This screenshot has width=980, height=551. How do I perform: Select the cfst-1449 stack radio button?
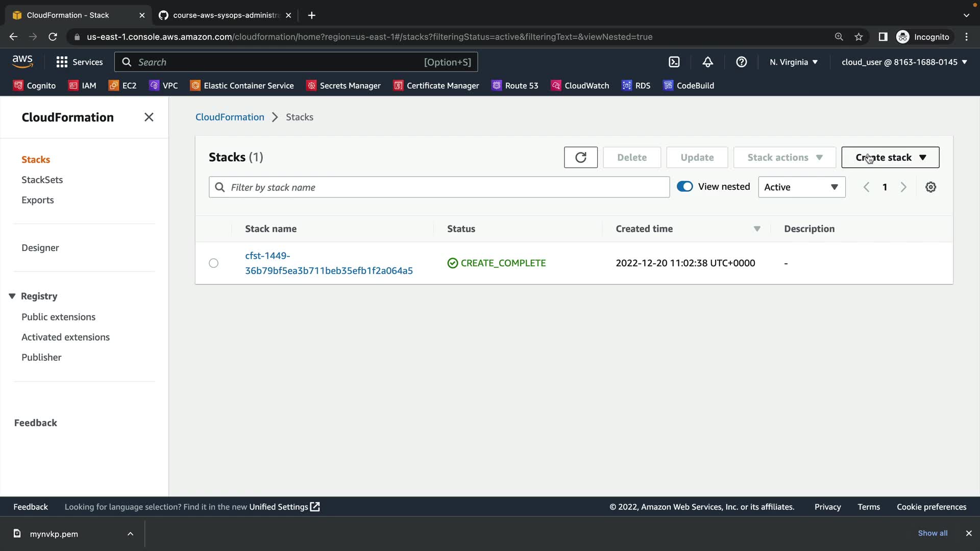tap(213, 263)
